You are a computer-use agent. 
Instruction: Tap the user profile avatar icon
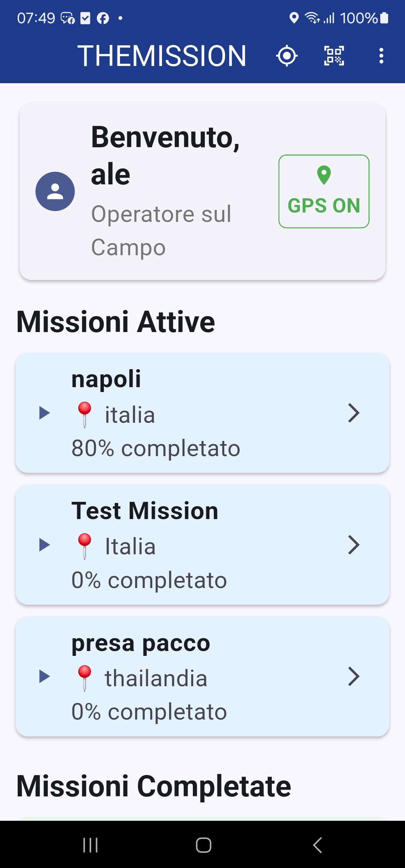point(55,191)
